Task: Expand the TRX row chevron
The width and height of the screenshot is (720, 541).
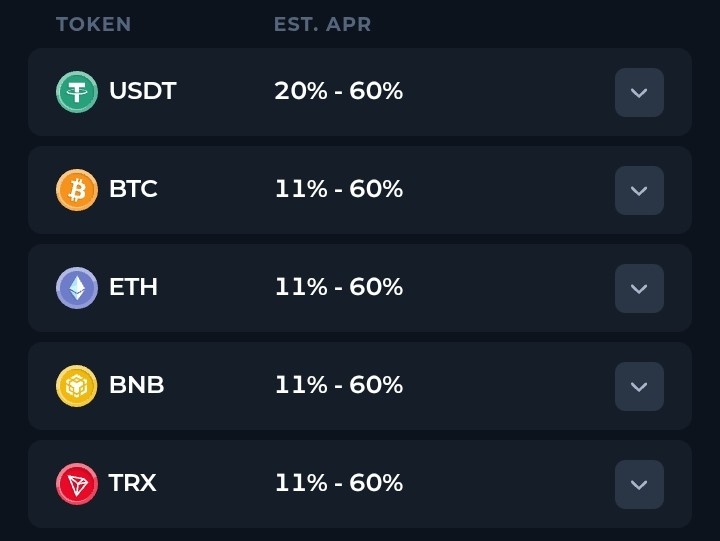Action: pos(639,485)
